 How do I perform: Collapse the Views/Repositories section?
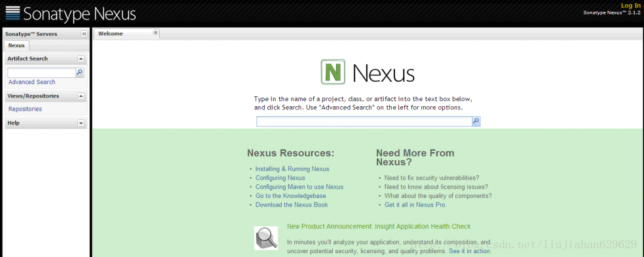pos(81,96)
